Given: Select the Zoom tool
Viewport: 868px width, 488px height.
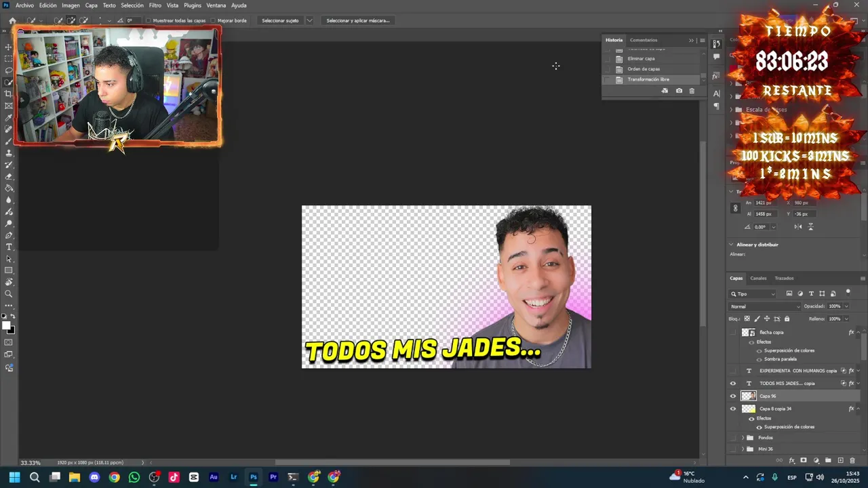Looking at the screenshot, I should pyautogui.click(x=9, y=294).
